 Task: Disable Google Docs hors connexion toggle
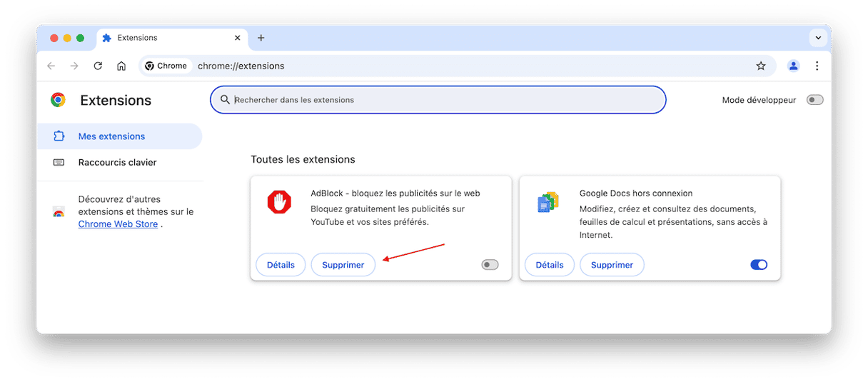[759, 265]
